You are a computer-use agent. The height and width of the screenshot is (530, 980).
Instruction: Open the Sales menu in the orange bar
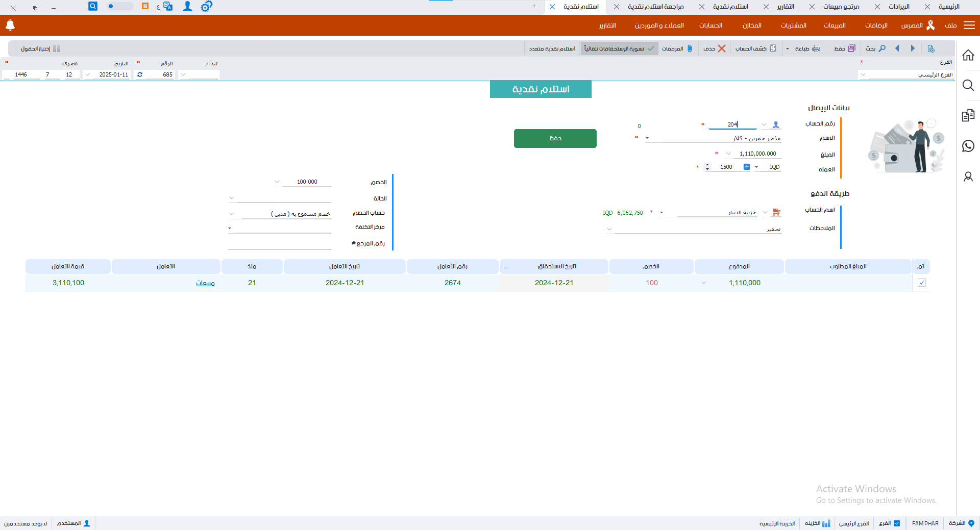(x=834, y=26)
